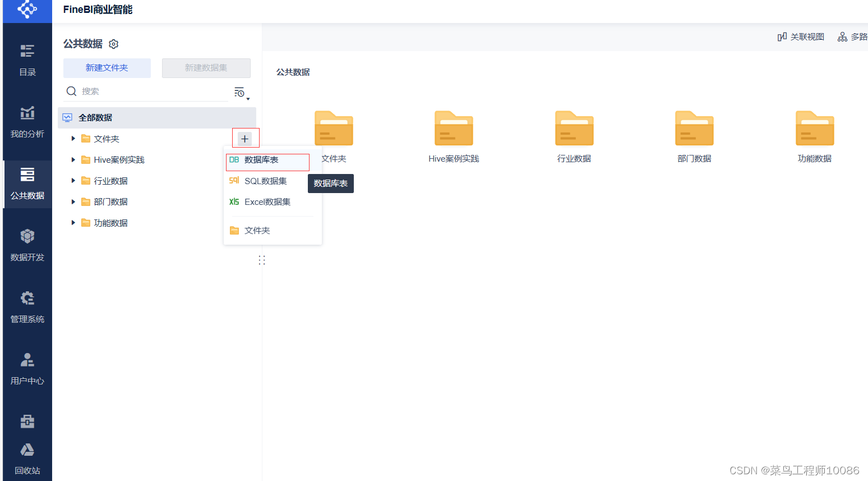The width and height of the screenshot is (868, 481).
Task: Select 部门数据 row in the tree
Action: 140,201
